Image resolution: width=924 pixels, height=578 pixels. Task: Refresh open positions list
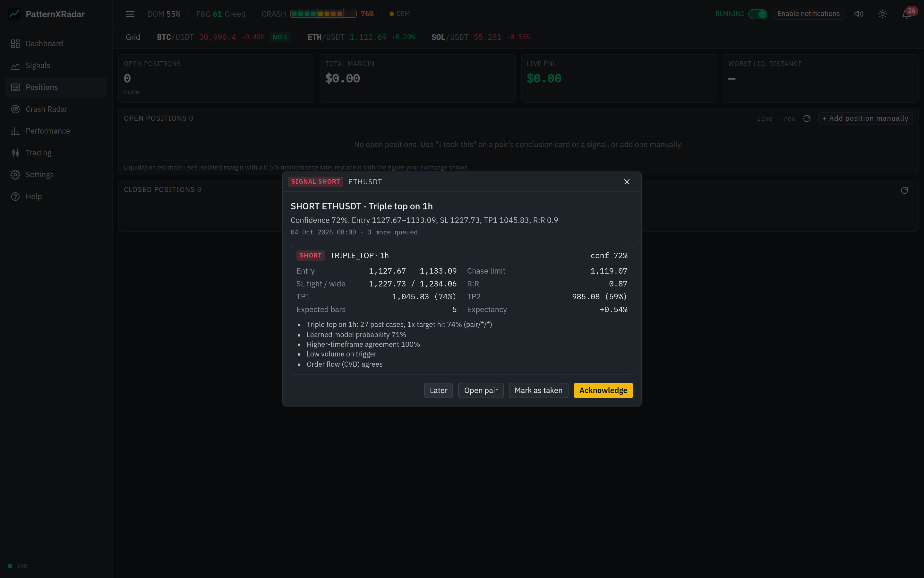[x=807, y=118]
